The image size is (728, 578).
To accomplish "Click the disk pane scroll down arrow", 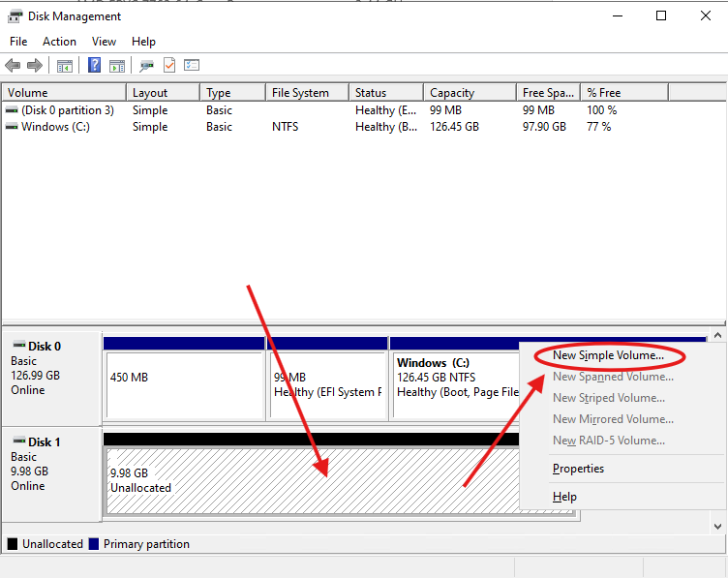I will pyautogui.click(x=717, y=526).
